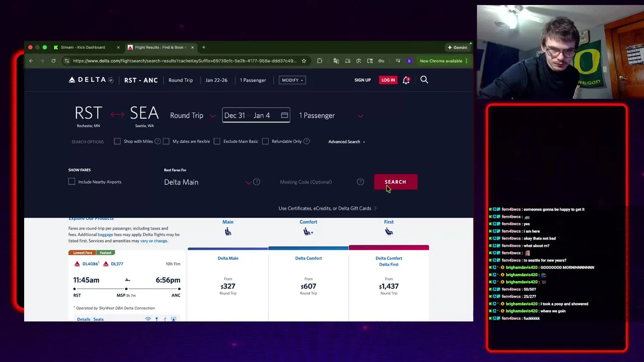
Task: Open the Chrome extensions puzzle icon
Action: click(x=319, y=61)
